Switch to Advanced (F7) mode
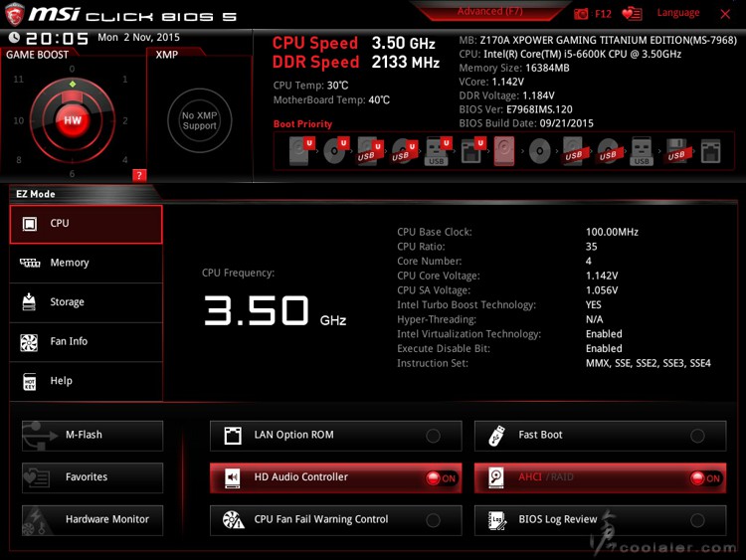 click(490, 11)
